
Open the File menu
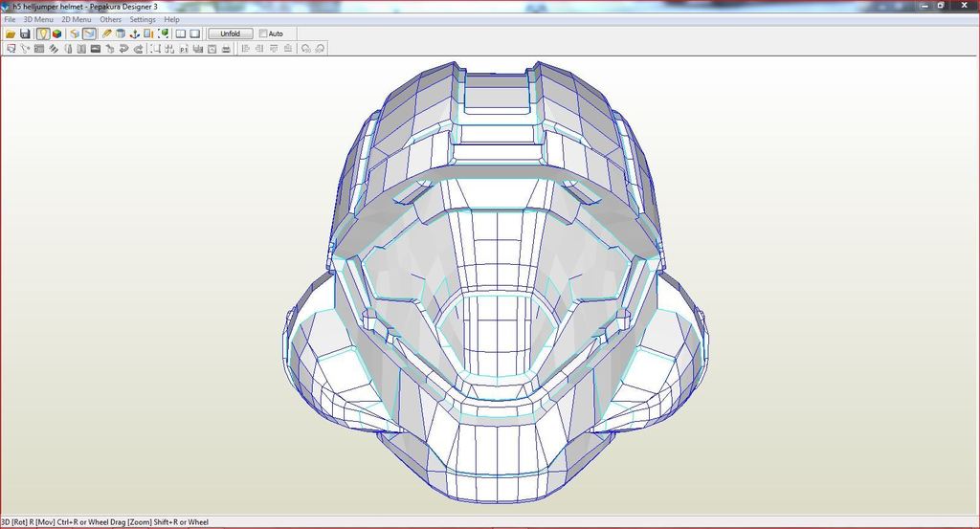10,19
